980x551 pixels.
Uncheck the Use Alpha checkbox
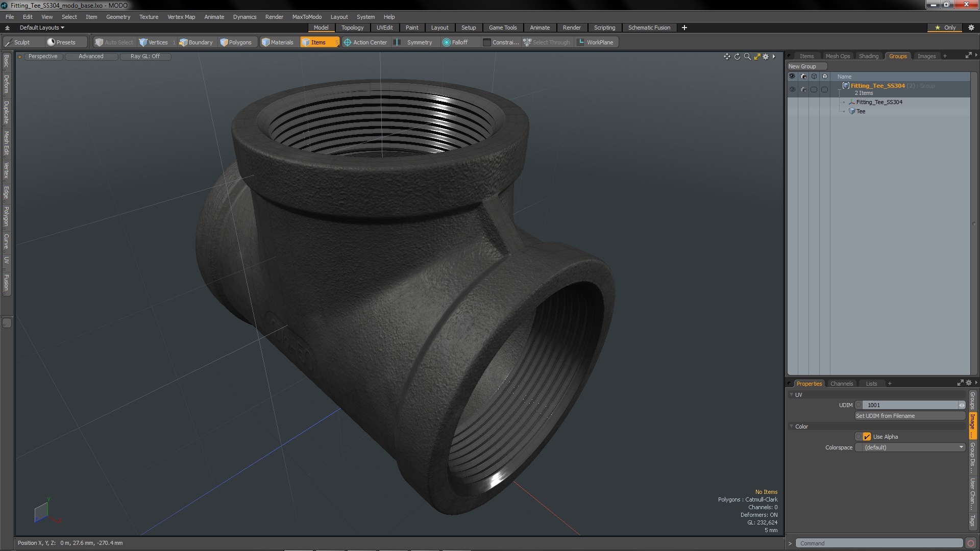(867, 437)
